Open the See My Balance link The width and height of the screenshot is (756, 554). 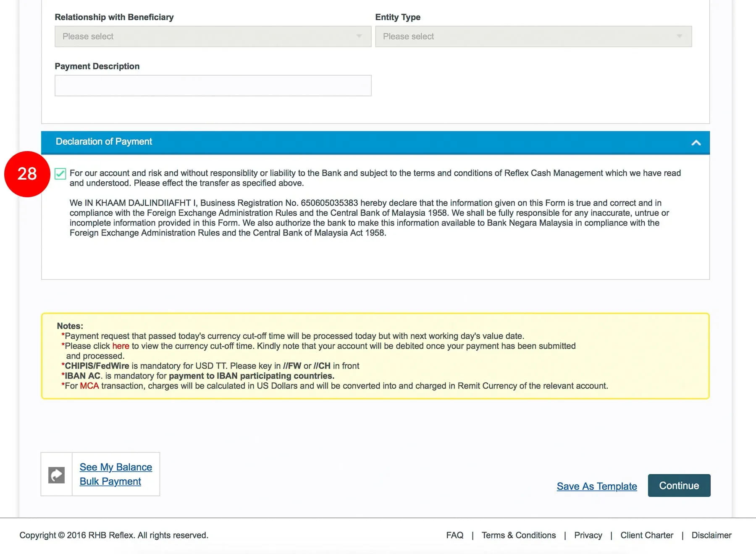pos(115,467)
